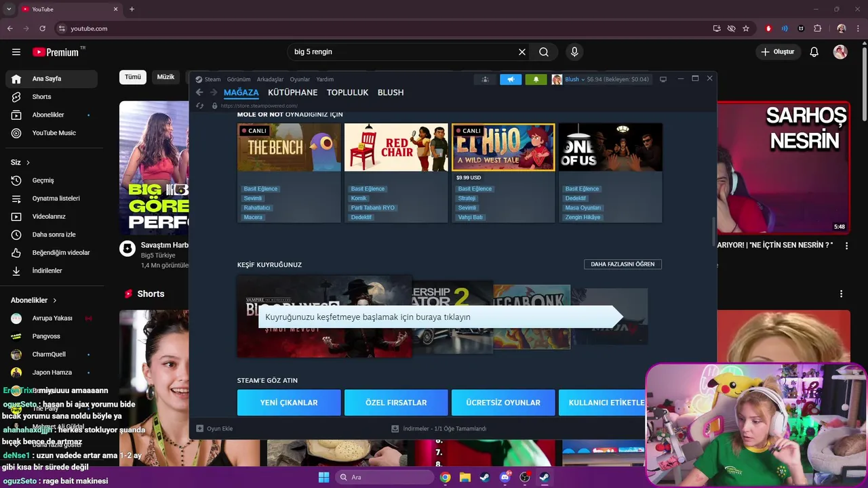Image resolution: width=868 pixels, height=488 pixels.
Task: Reload the Steam store page
Action: tap(199, 106)
